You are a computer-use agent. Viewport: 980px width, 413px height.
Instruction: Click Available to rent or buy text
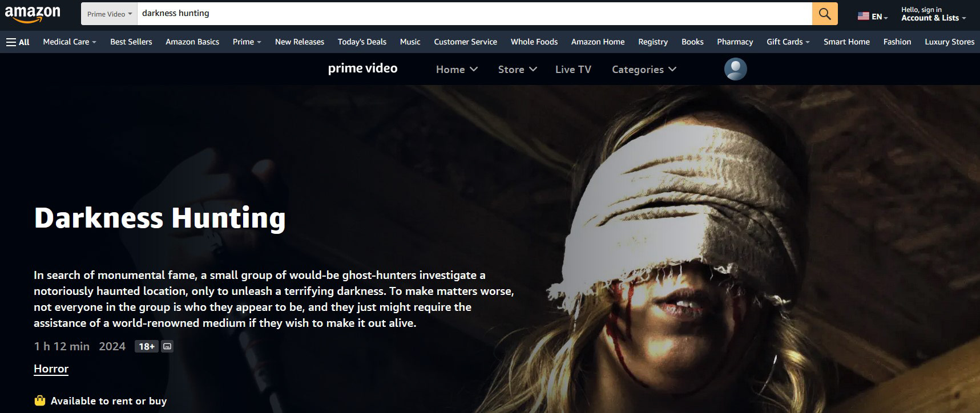pos(108,401)
